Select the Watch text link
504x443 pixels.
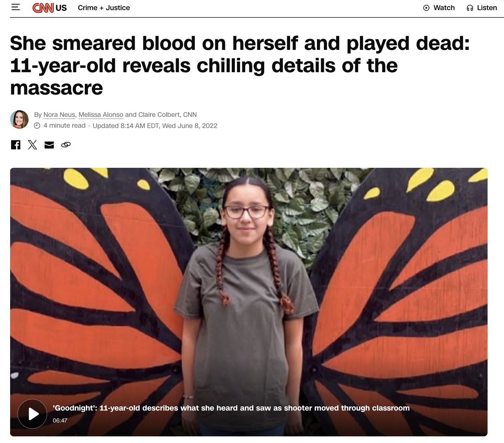(444, 8)
